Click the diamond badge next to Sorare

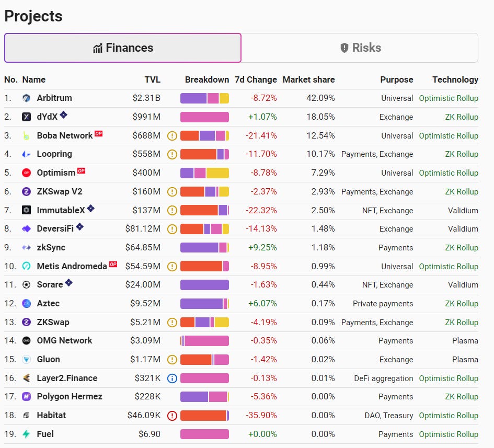68,283
